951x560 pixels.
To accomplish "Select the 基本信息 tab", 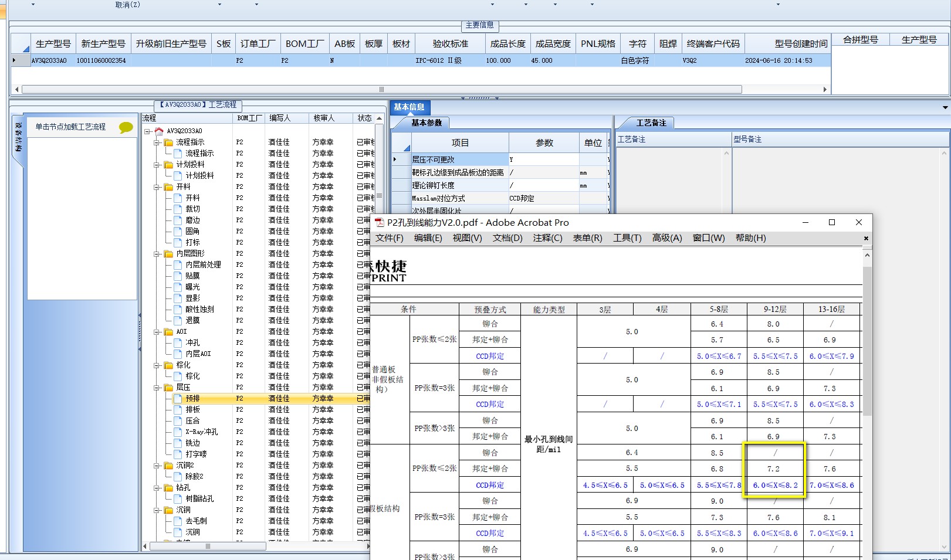I will (409, 107).
